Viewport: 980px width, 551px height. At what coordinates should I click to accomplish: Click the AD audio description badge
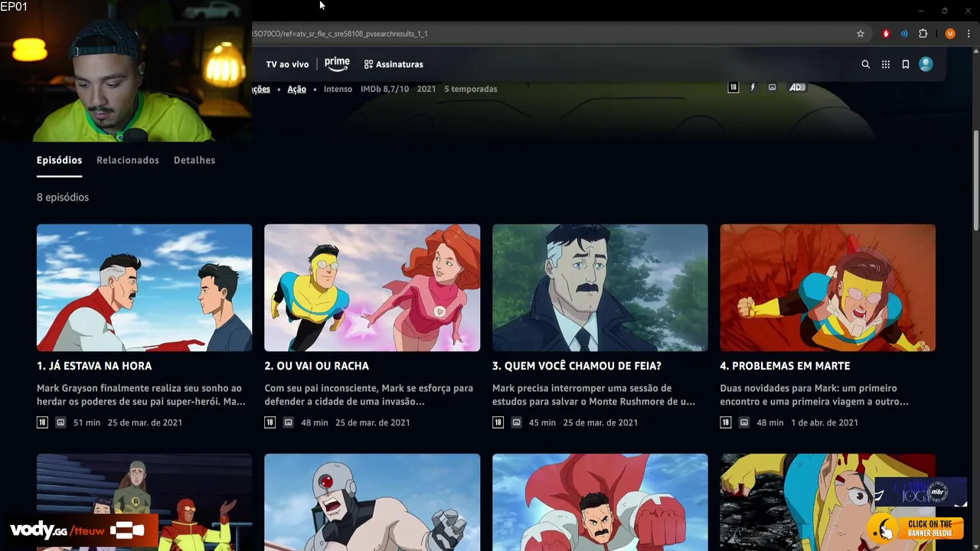pyautogui.click(x=797, y=87)
